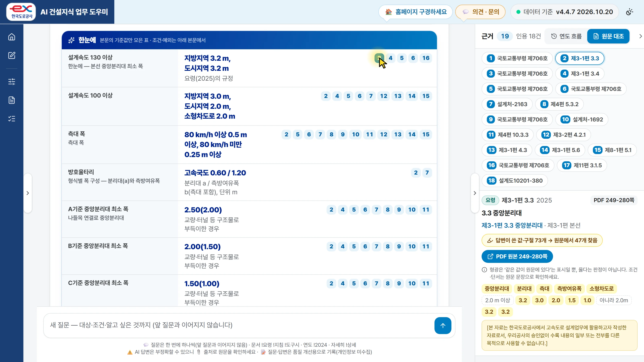Click citation 11 in 측대 폭 row
Screen dimensions: 644x362
[x=369, y=134]
